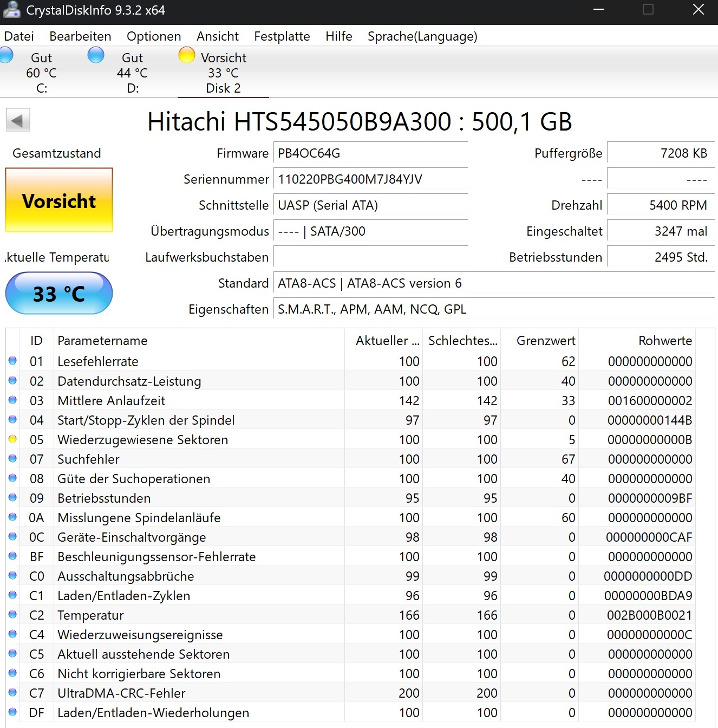
Task: Click raw value 0000000009BF in row 09
Action: point(650,498)
